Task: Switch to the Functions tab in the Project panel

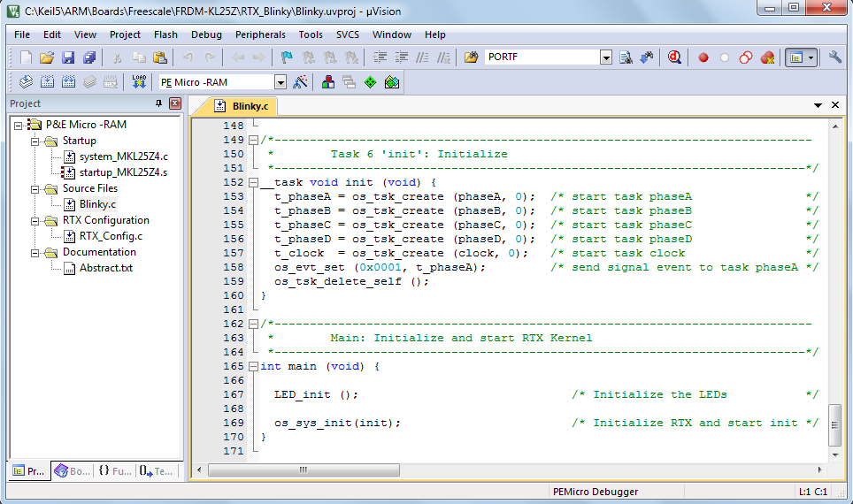Action: tap(115, 470)
